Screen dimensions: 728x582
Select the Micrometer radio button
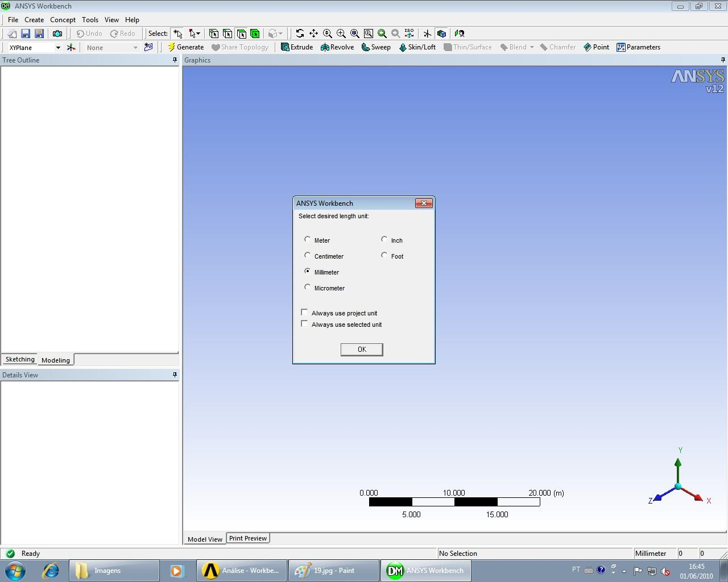click(x=308, y=287)
